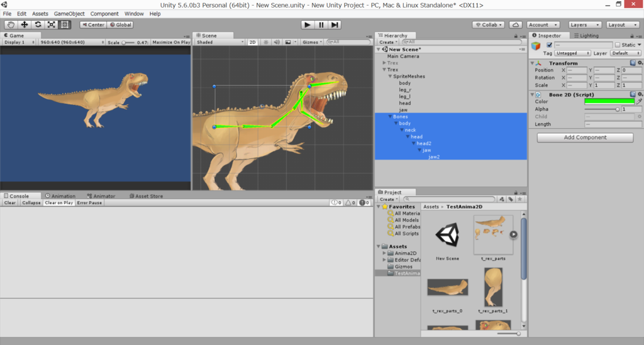Adjust the Alpha slider
Screen dimensions: 644x345
[x=602, y=109]
